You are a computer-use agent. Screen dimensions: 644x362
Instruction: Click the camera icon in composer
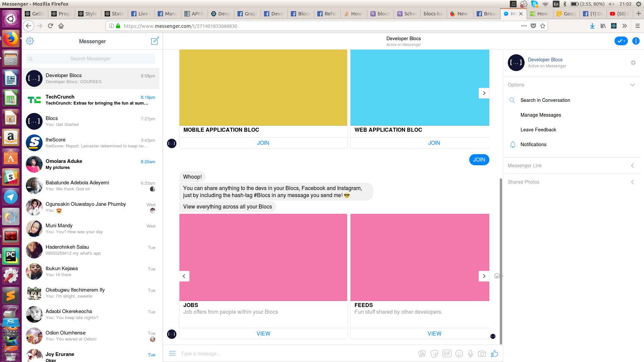point(482,354)
